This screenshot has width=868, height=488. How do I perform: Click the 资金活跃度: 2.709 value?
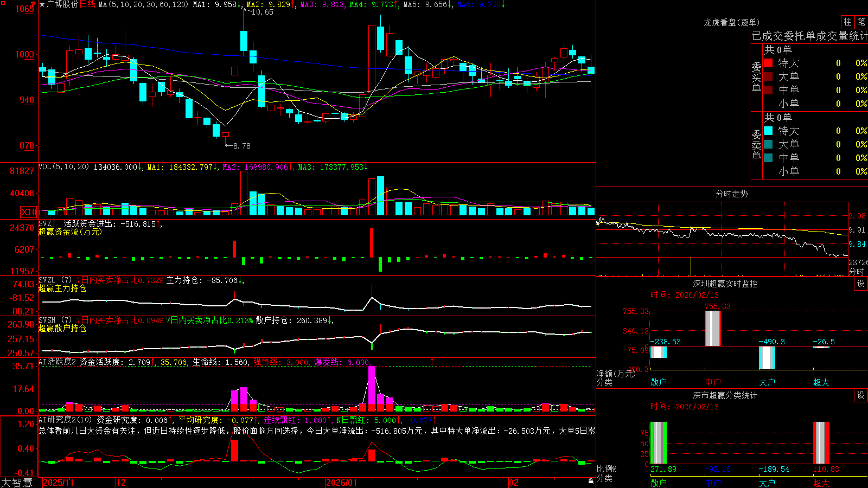[x=115, y=362]
